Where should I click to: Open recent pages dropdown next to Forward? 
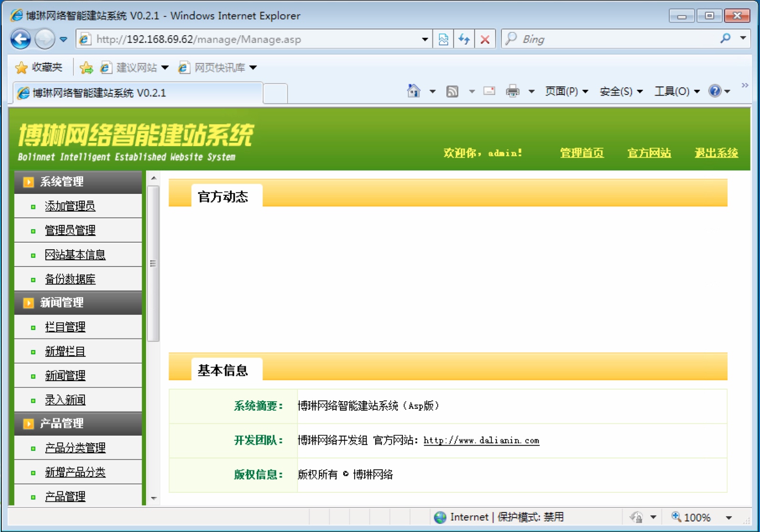63,39
